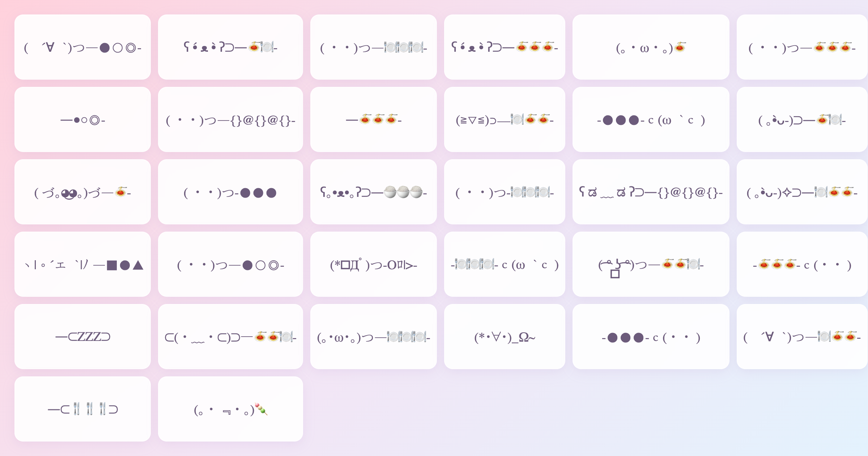Click the (*・∀・)_Ω~ kaomoji card

click(x=505, y=337)
